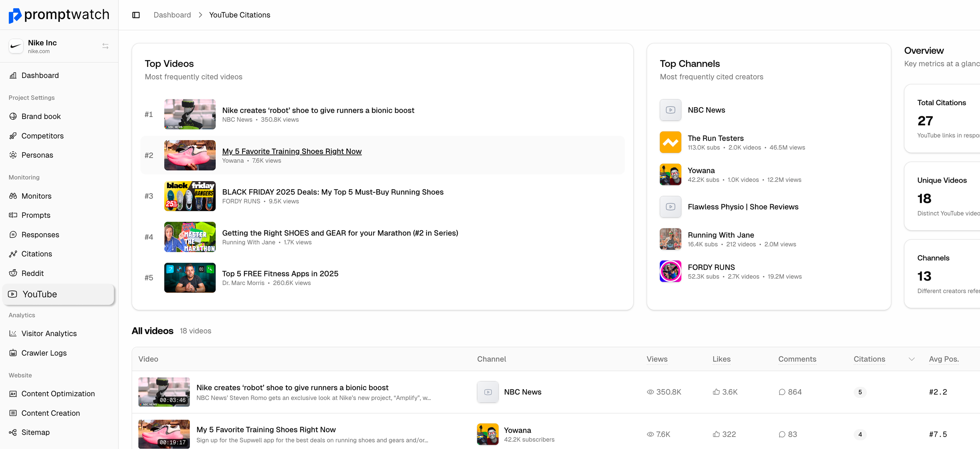Open 'My 5 Favorite Training Shoes' link
The width and height of the screenshot is (980, 449).
click(x=291, y=151)
